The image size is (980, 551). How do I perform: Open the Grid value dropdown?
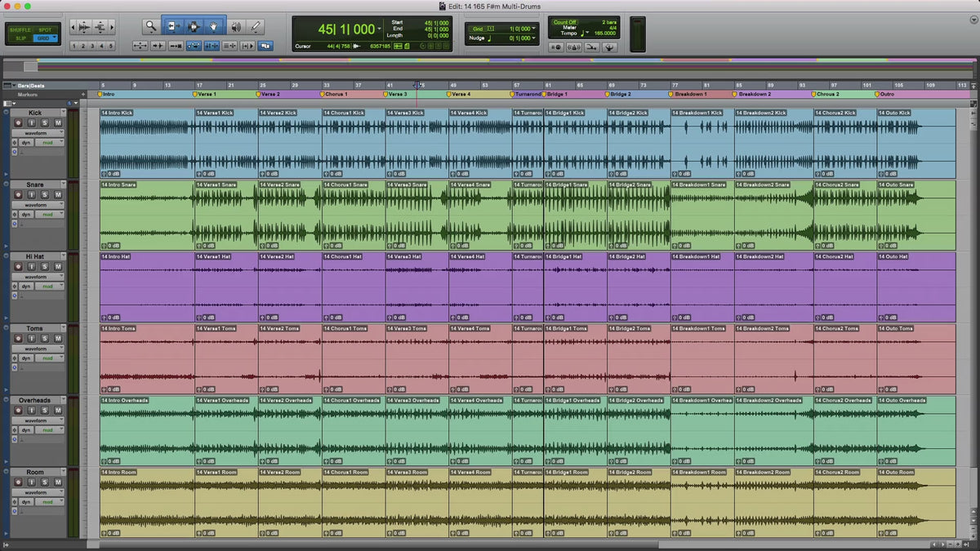click(535, 29)
